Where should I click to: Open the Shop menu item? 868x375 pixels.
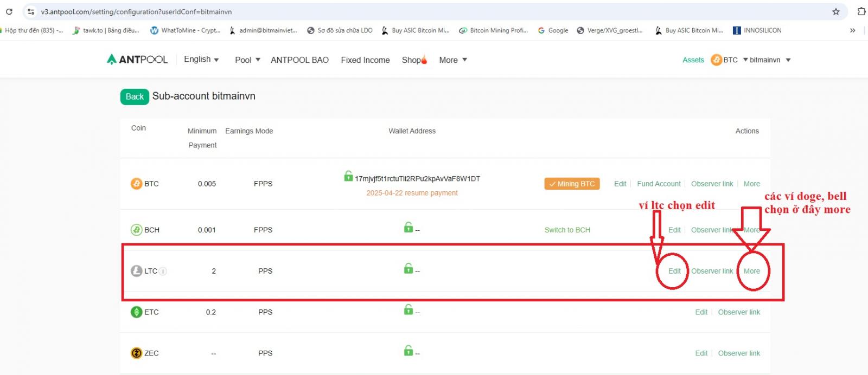(x=414, y=60)
